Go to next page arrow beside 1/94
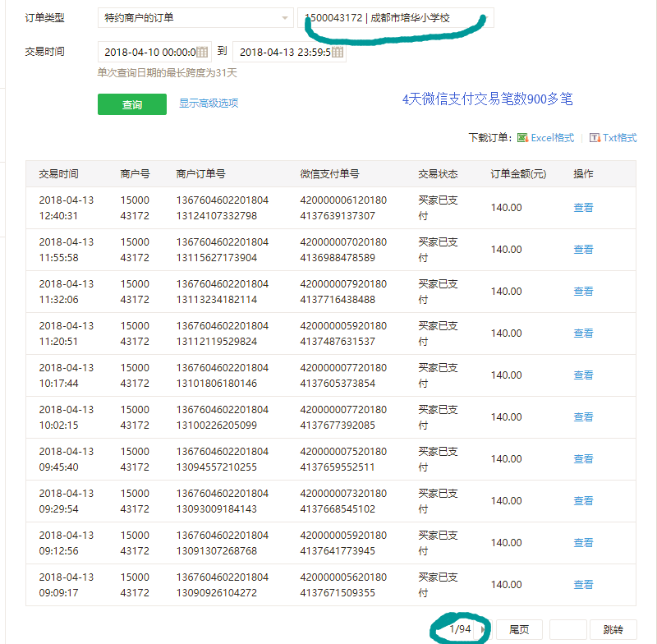657x644 pixels. (x=483, y=629)
